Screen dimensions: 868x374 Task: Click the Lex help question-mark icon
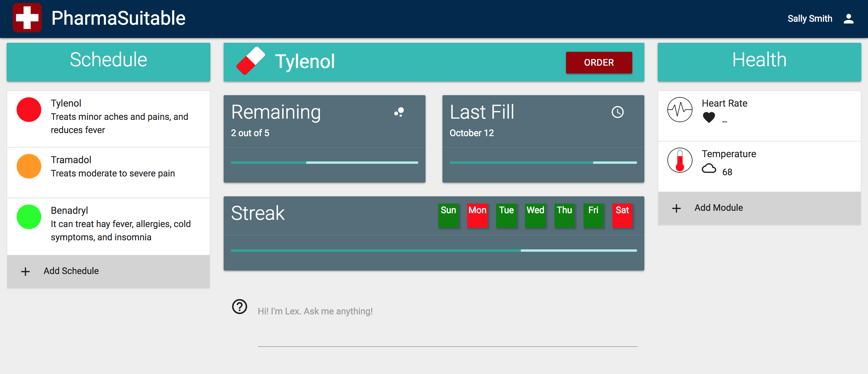click(240, 307)
